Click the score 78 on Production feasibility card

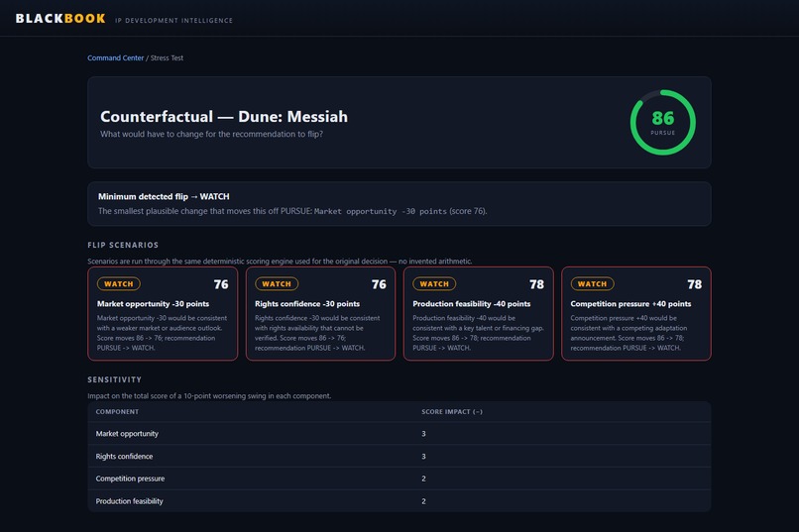point(536,284)
